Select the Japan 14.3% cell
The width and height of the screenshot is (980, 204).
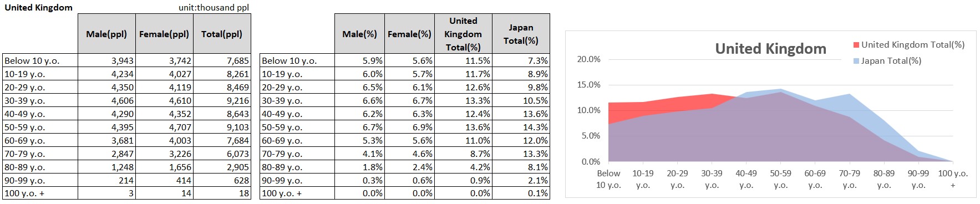pyautogui.click(x=521, y=127)
